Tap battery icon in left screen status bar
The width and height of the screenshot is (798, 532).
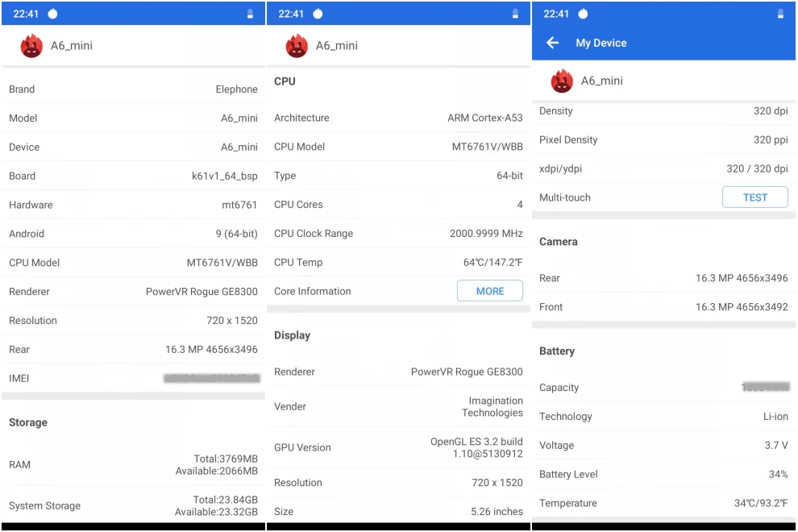pos(250,14)
